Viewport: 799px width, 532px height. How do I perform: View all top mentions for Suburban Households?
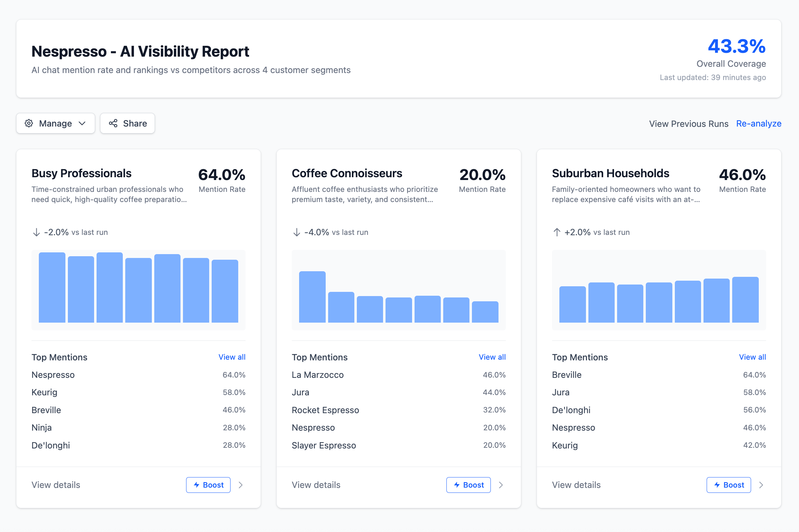click(x=752, y=357)
